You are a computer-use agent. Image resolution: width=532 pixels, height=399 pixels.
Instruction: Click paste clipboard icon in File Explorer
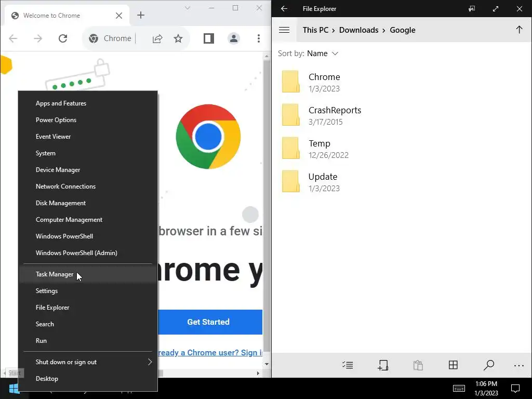pos(418,365)
